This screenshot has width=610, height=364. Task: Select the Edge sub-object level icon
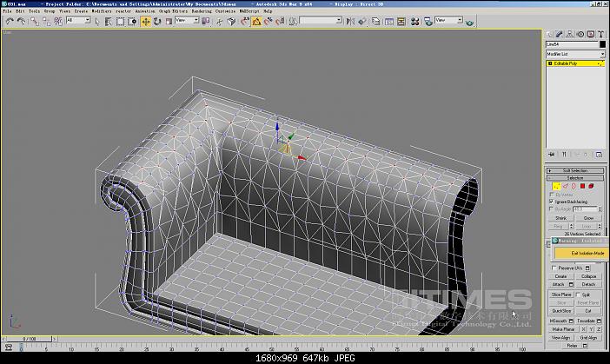pyautogui.click(x=566, y=186)
